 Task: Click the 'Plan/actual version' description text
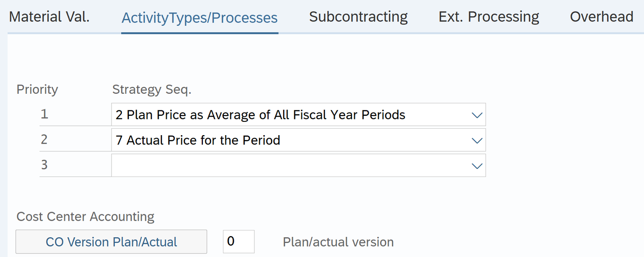pyautogui.click(x=338, y=242)
